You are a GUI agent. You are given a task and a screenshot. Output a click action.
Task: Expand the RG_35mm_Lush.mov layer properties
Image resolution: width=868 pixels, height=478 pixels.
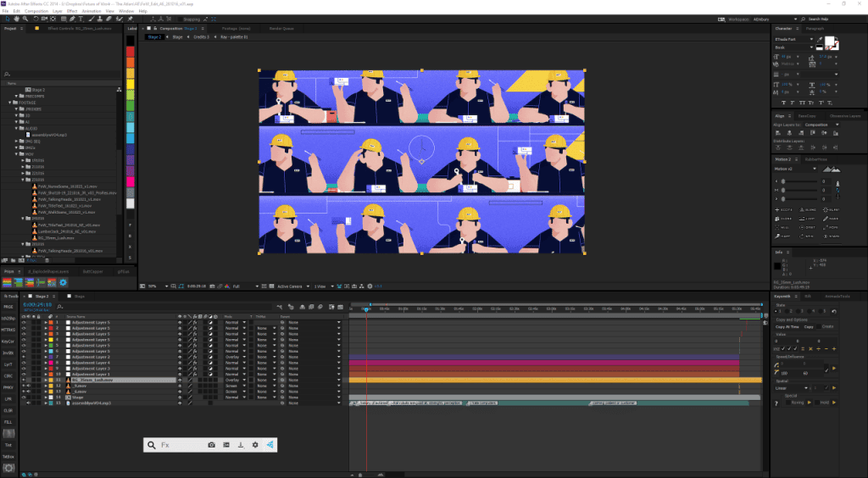pos(46,381)
